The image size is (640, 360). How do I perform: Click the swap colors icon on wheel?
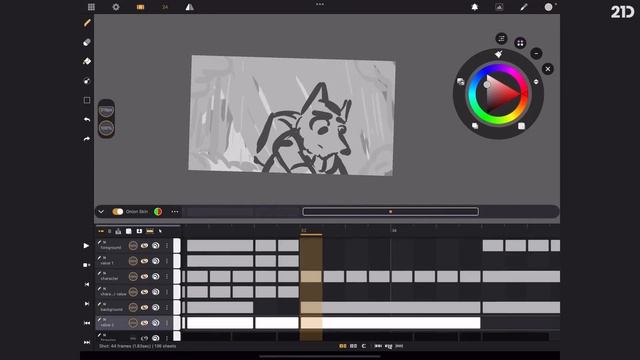pyautogui.click(x=461, y=82)
